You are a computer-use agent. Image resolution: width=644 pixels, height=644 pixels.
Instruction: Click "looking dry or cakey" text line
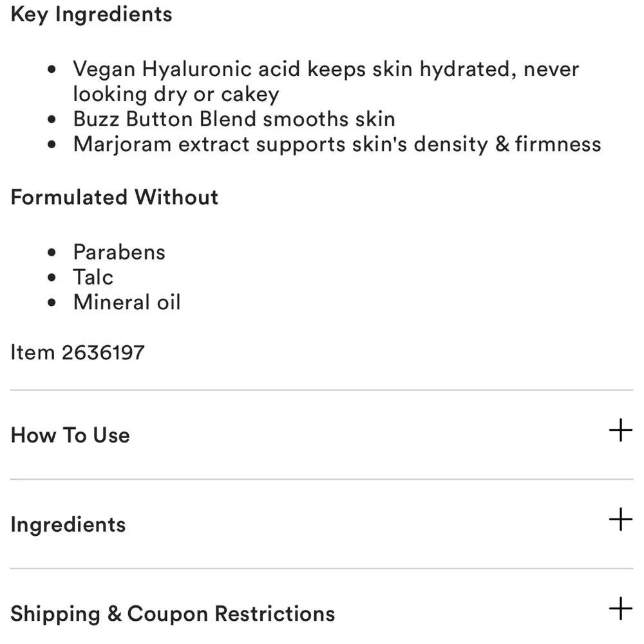click(176, 95)
